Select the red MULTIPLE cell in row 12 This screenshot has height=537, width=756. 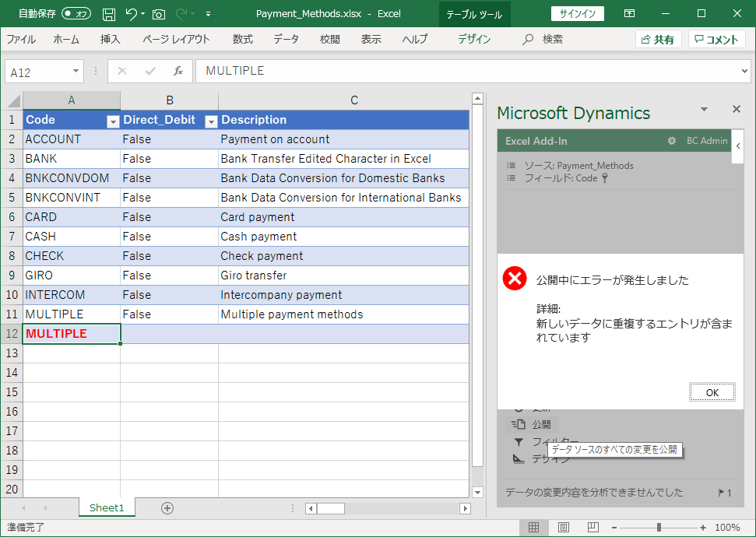click(x=72, y=334)
